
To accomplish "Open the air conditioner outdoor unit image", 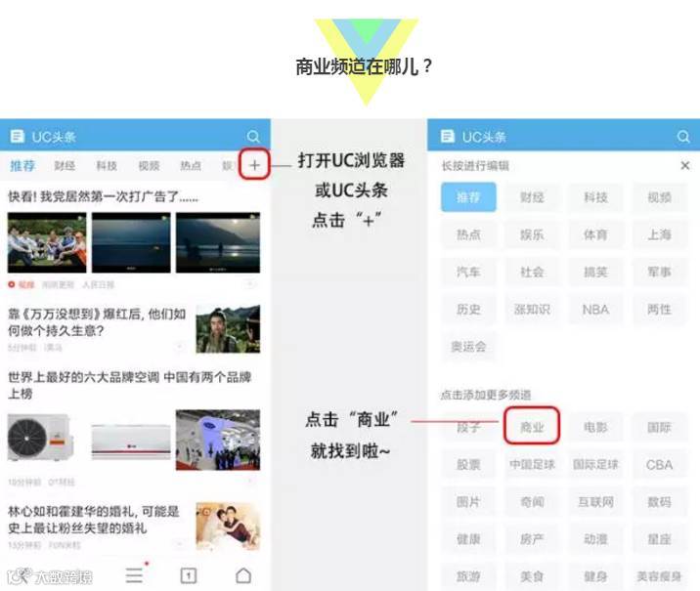I will pyautogui.click(x=41, y=440).
